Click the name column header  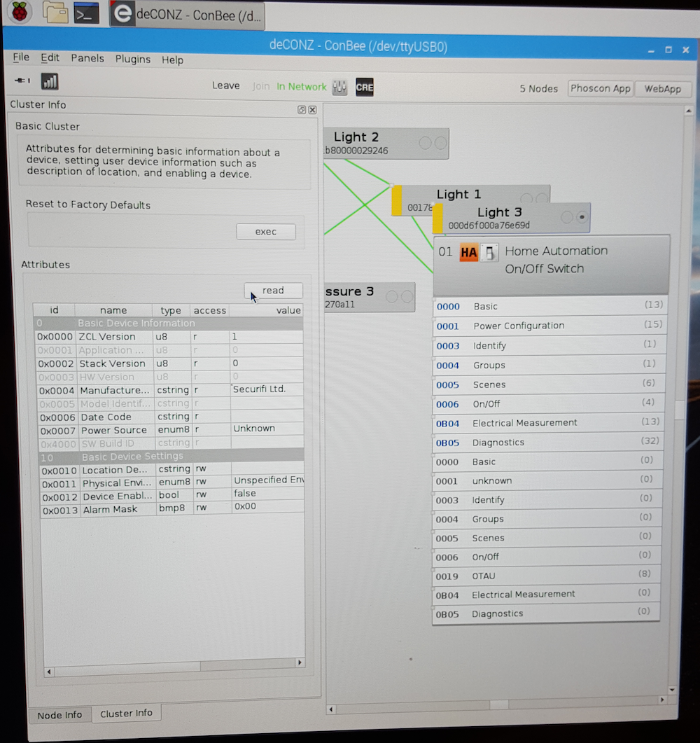(113, 310)
